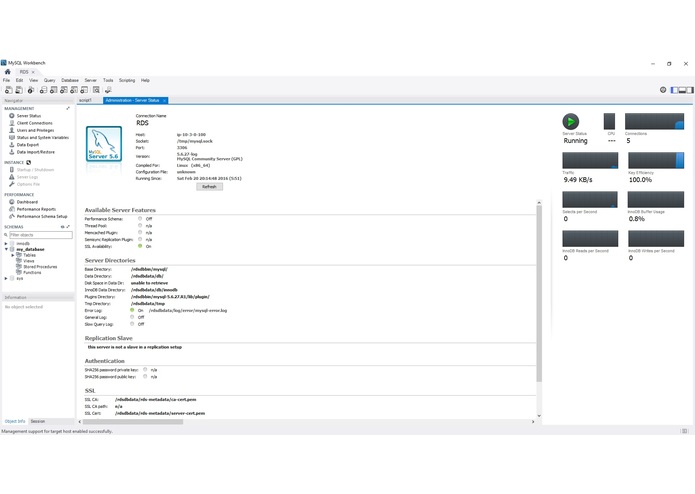Open Users and Privileges

tap(35, 130)
